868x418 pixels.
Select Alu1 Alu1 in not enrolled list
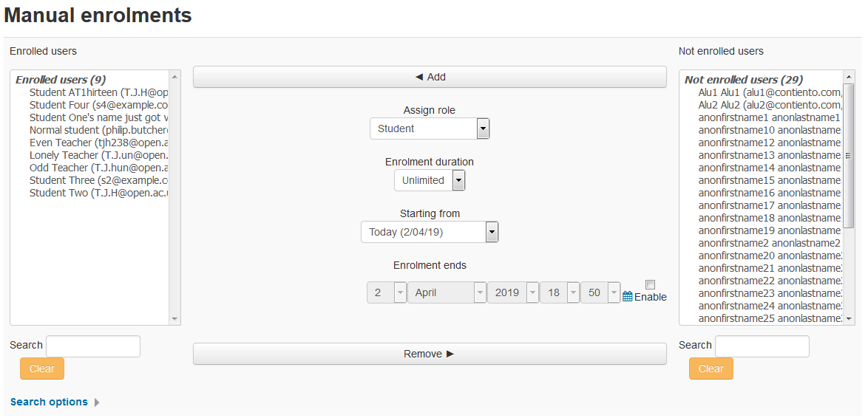tap(770, 92)
